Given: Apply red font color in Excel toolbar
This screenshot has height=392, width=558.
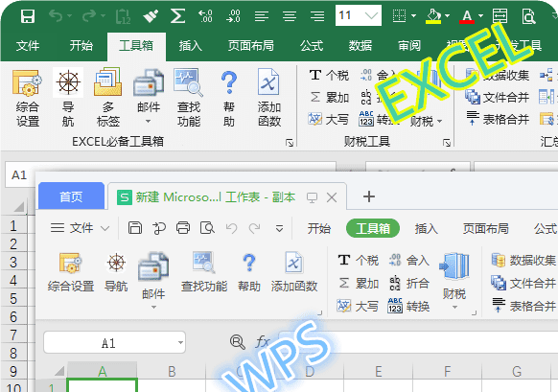Looking at the screenshot, I should (x=467, y=16).
